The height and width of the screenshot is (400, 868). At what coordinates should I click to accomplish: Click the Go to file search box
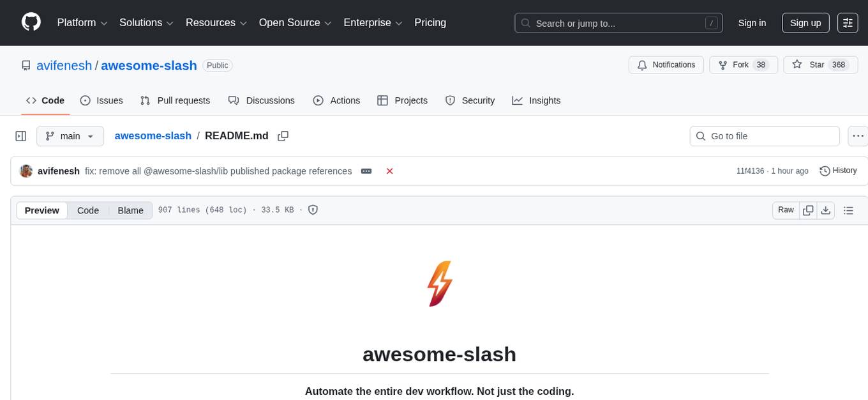[x=764, y=135]
